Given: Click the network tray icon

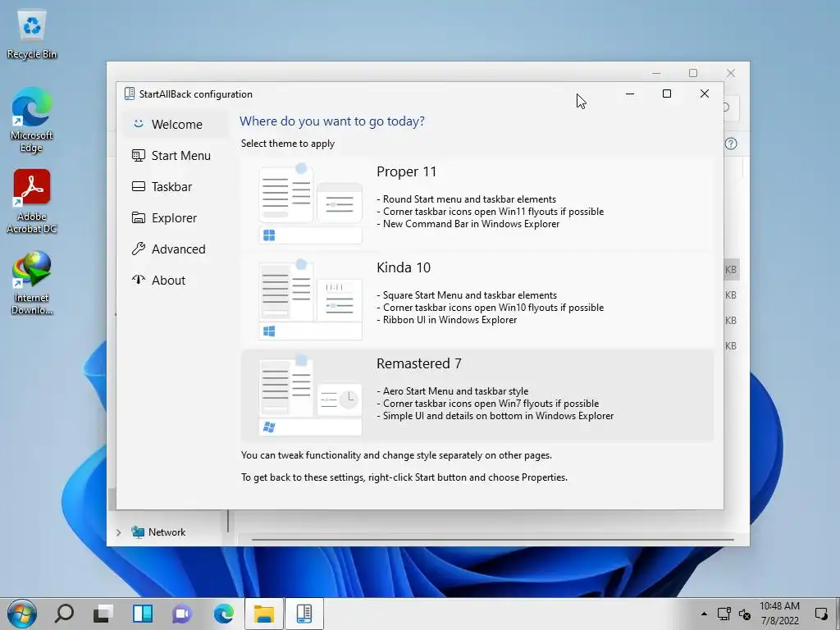Looking at the screenshot, I should click(x=724, y=614).
